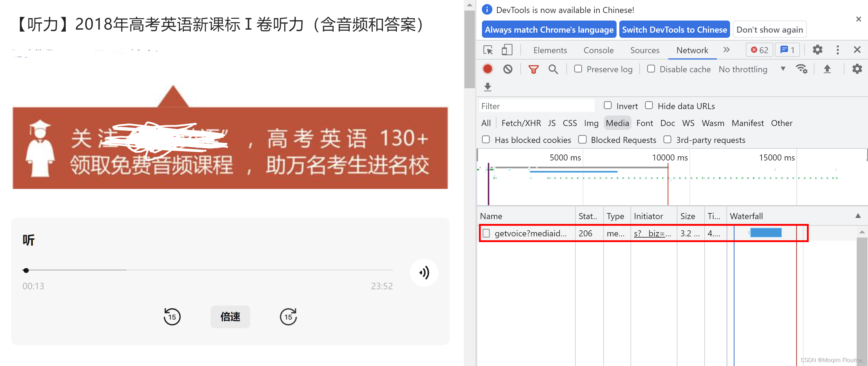Enable the Disable cache checkbox
This screenshot has width=868, height=366.
point(651,69)
